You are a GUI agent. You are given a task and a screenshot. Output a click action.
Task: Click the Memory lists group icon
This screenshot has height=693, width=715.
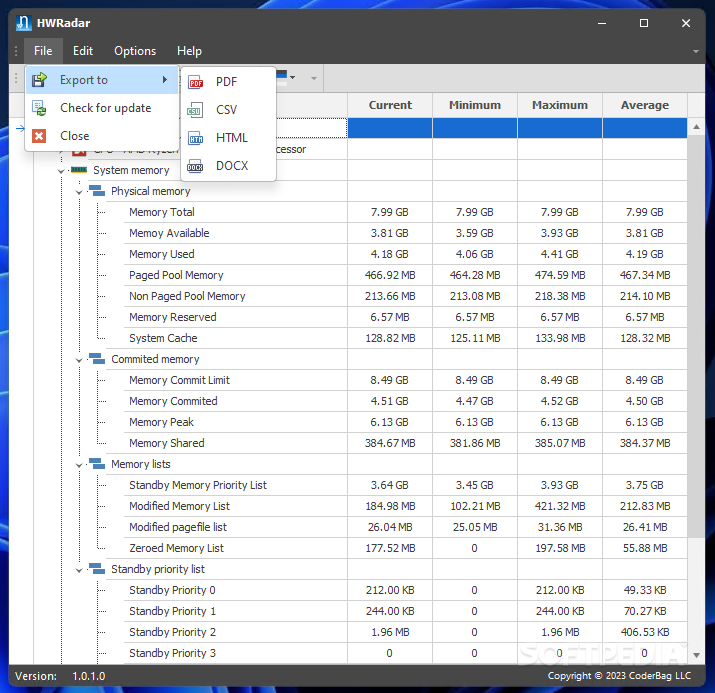tap(97, 464)
